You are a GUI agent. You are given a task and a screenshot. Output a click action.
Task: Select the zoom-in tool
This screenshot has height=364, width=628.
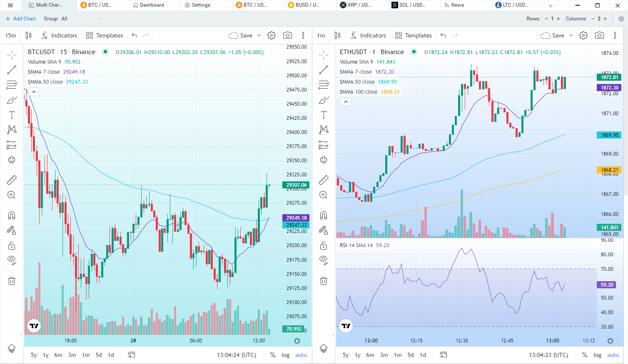[11, 195]
